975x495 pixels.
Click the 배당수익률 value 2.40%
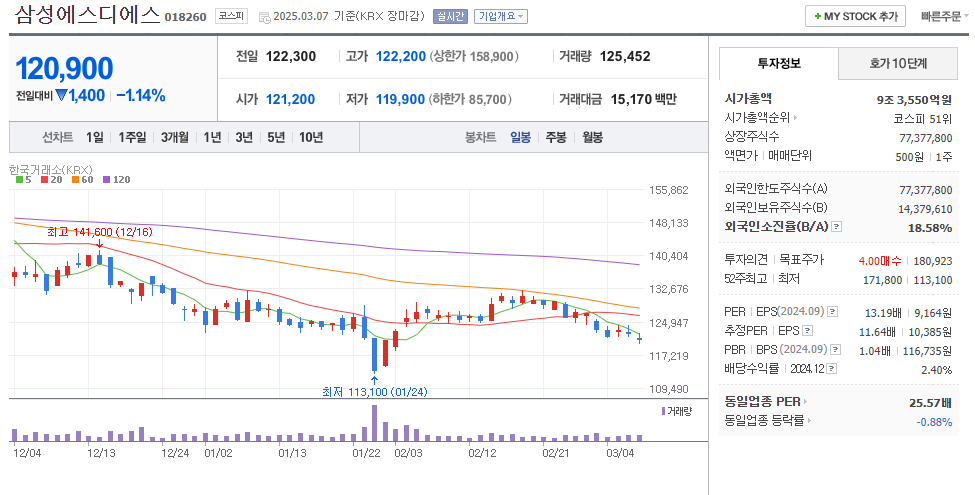pyautogui.click(x=936, y=370)
